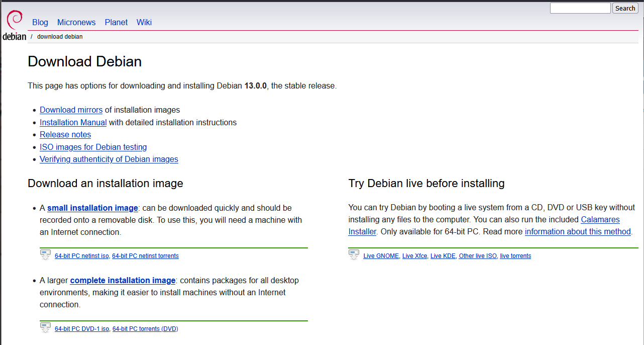Viewport: 644px width, 345px height.
Task: Click the download icon beside Live GNOME
Action: (354, 255)
